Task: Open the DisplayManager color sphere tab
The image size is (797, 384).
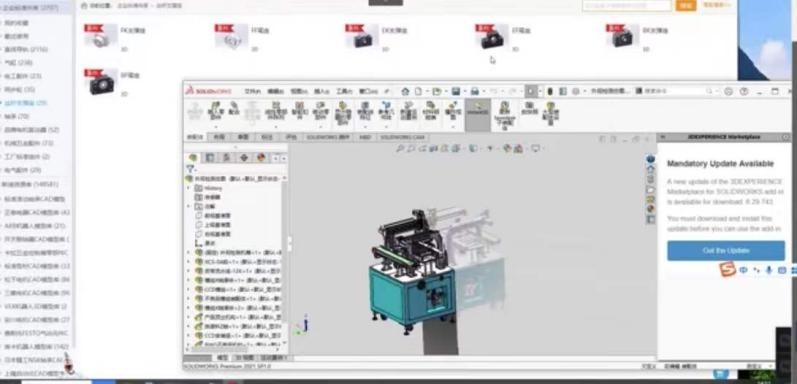Action: (261, 158)
